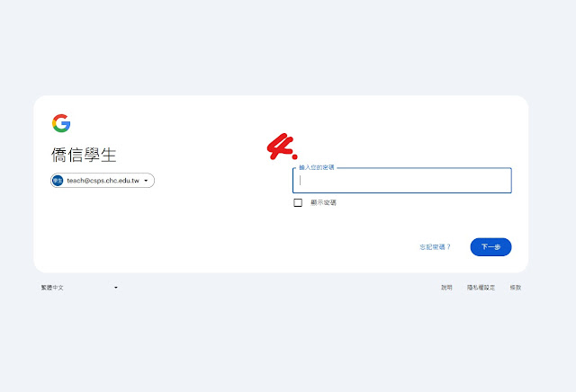Open the 隱私權設定 link
This screenshot has width=576, height=392.
pyautogui.click(x=481, y=288)
